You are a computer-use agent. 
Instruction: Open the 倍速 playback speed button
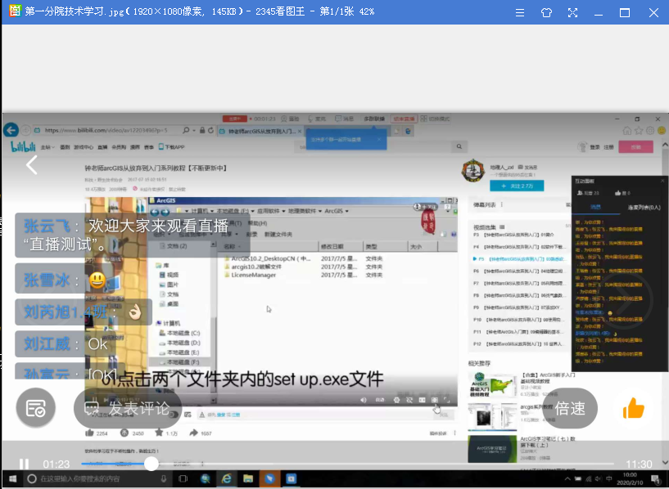[x=570, y=408]
